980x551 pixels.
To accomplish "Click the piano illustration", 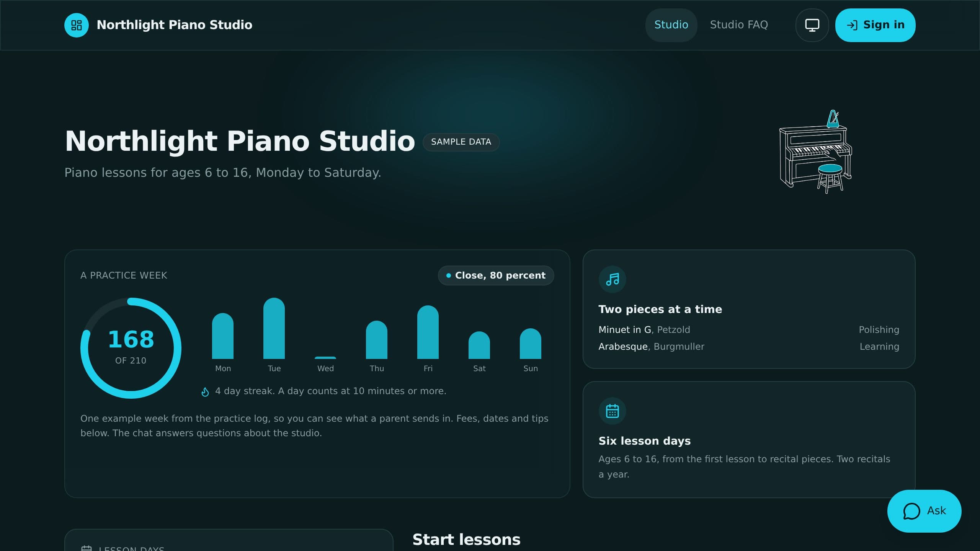I will 815,152.
